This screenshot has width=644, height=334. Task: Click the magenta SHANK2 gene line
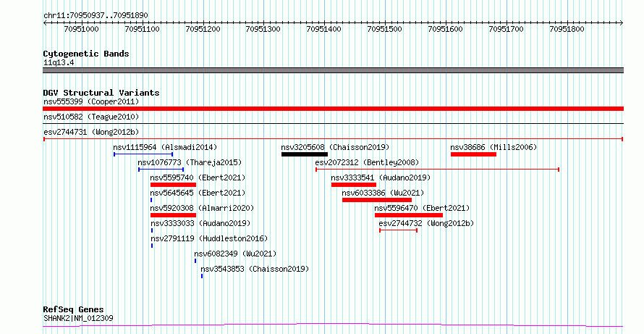[x=333, y=325]
